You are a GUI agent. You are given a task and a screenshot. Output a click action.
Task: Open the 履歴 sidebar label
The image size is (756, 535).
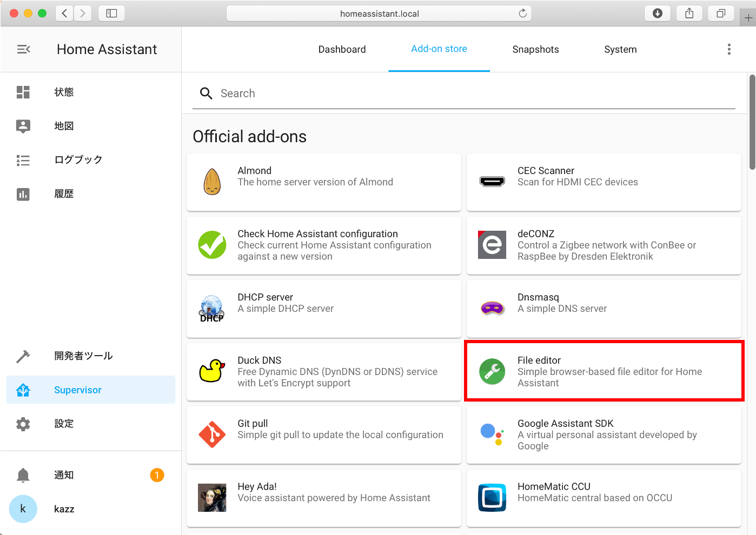[x=64, y=194]
